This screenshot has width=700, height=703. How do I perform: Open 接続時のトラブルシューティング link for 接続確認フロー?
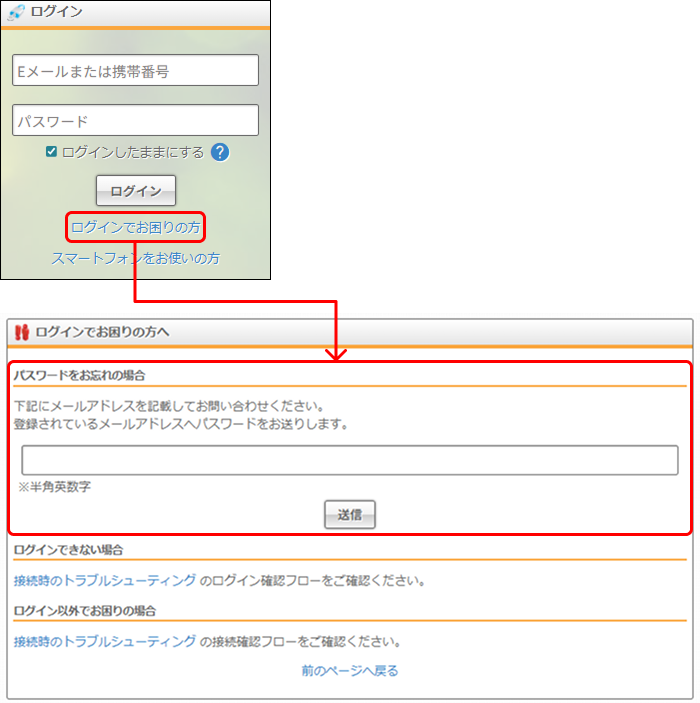point(105,642)
